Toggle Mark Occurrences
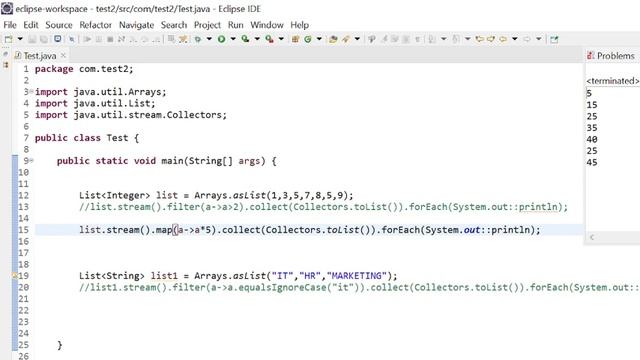The height and width of the screenshot is (360, 640). point(384,39)
